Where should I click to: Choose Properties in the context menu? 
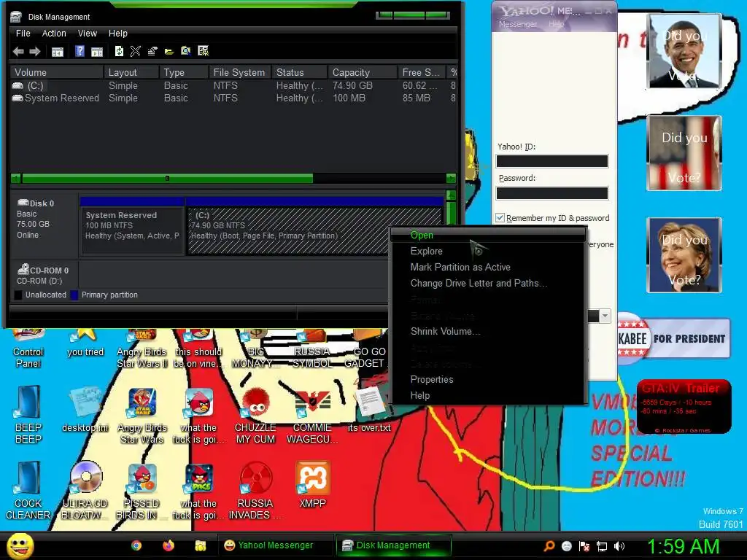pyautogui.click(x=488, y=379)
